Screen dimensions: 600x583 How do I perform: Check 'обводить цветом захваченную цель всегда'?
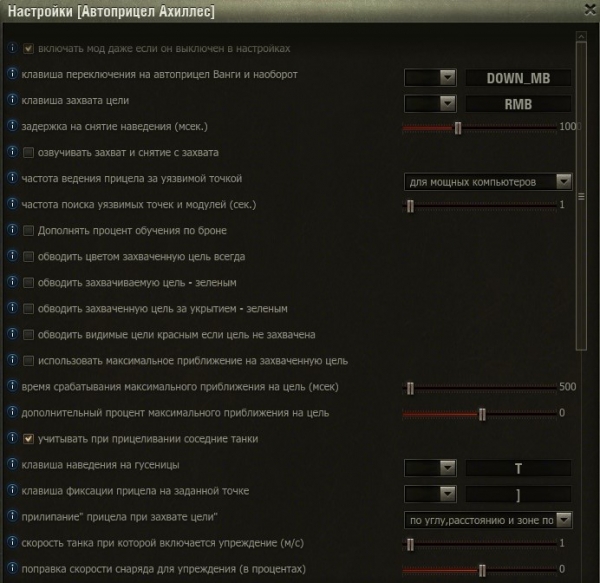(28, 257)
